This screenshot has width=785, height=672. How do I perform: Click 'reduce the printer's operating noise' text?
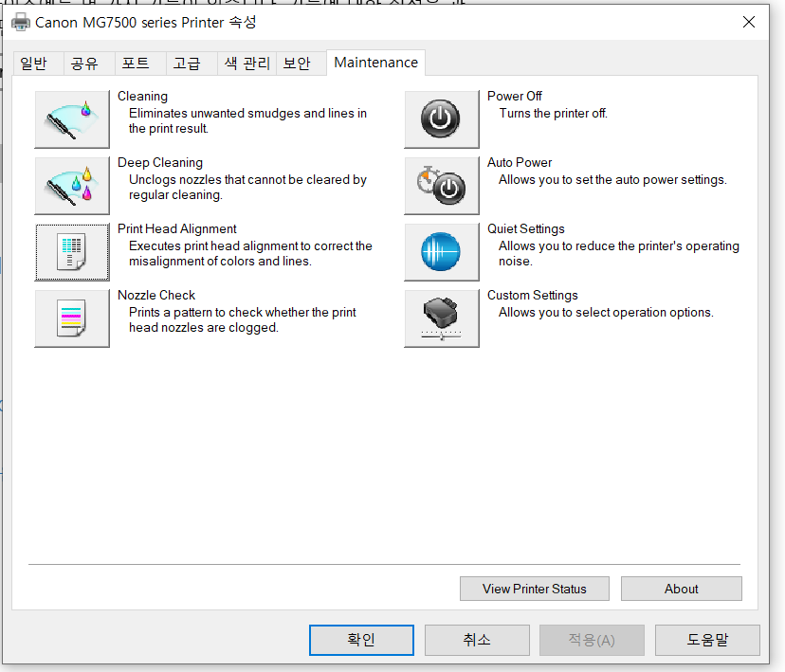pyautogui.click(x=619, y=254)
